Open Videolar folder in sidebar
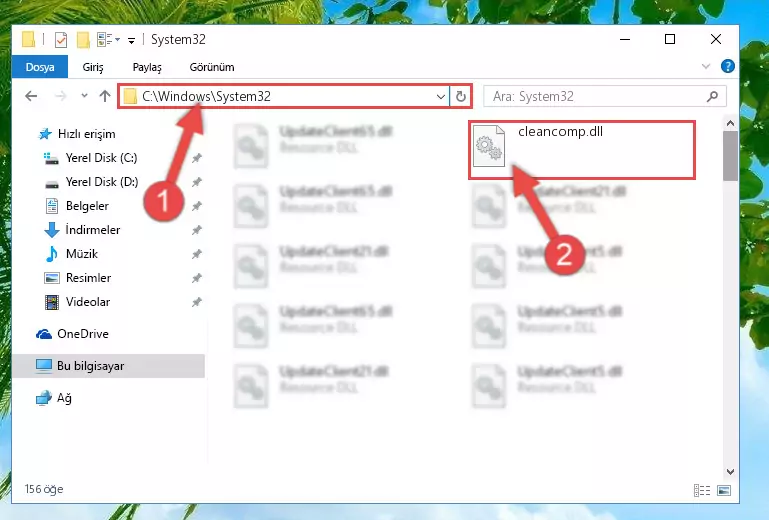Viewport: 769px width, 520px height. 87,302
